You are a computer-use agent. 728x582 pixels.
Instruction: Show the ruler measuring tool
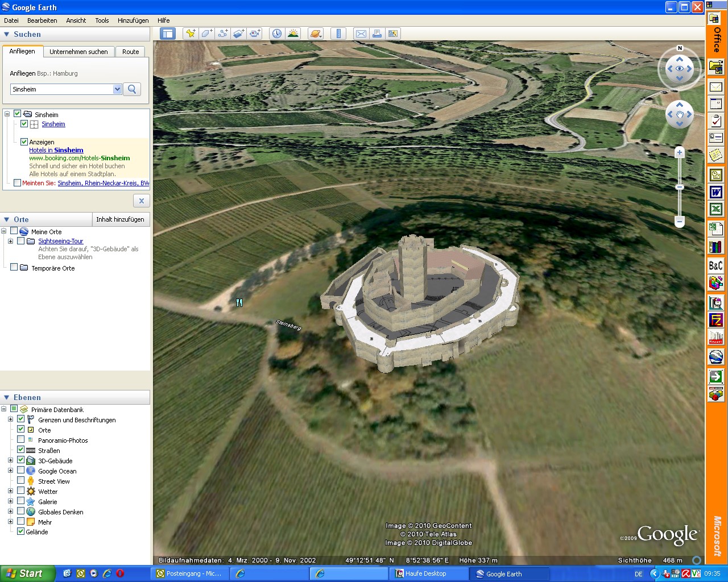tap(338, 34)
